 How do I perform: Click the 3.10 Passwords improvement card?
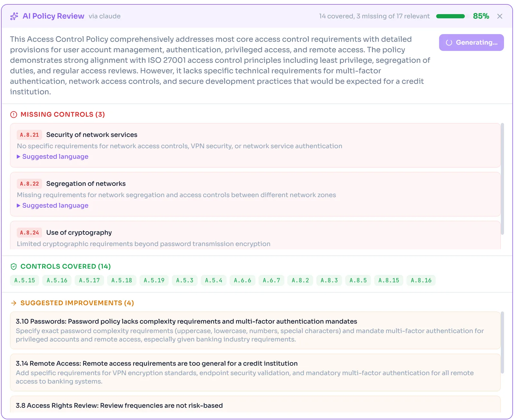click(x=255, y=330)
